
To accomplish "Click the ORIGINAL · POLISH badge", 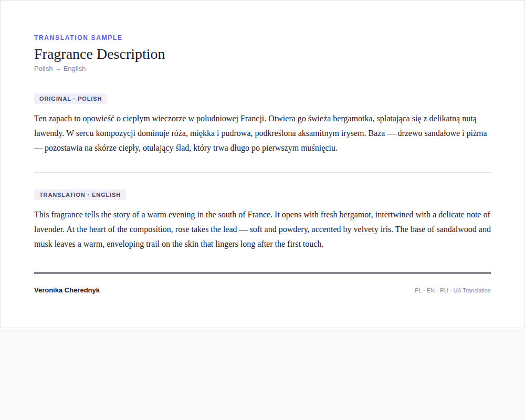I will coord(70,99).
